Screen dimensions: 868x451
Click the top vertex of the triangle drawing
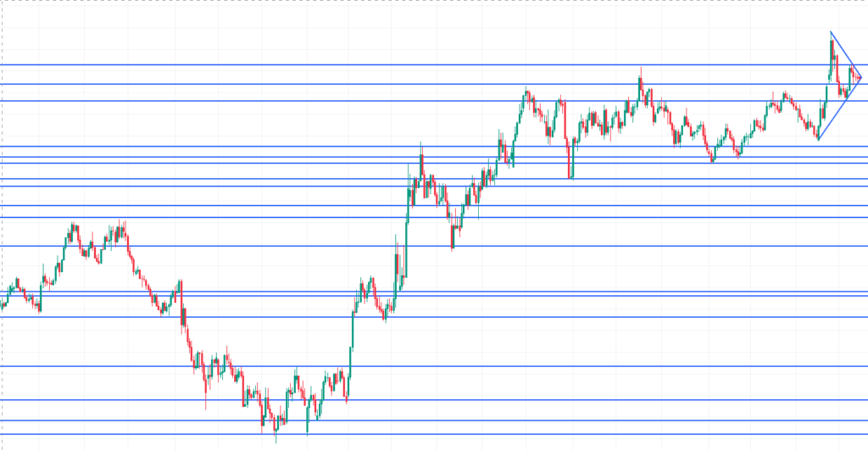pos(831,32)
